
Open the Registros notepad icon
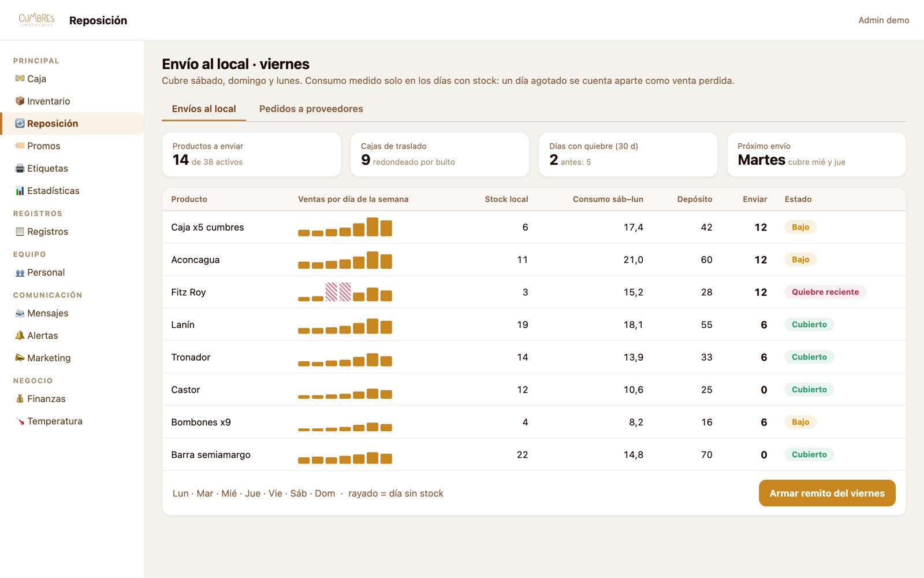click(x=20, y=232)
